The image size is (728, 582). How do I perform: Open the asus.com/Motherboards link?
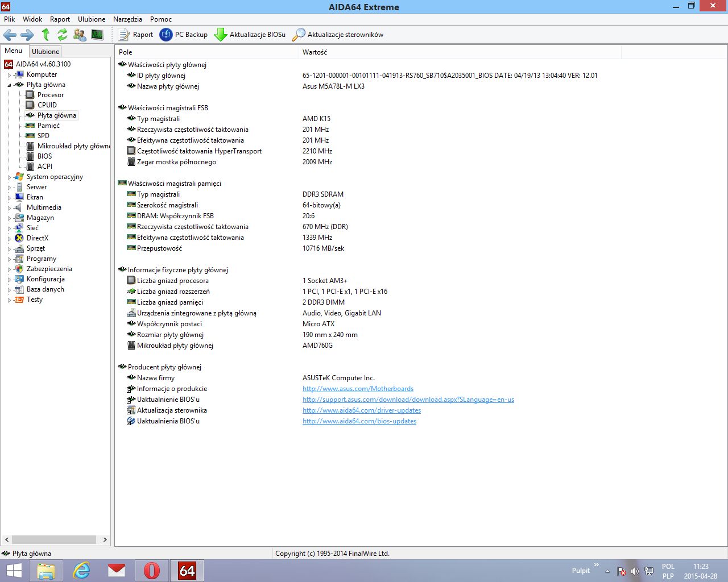[x=358, y=389]
